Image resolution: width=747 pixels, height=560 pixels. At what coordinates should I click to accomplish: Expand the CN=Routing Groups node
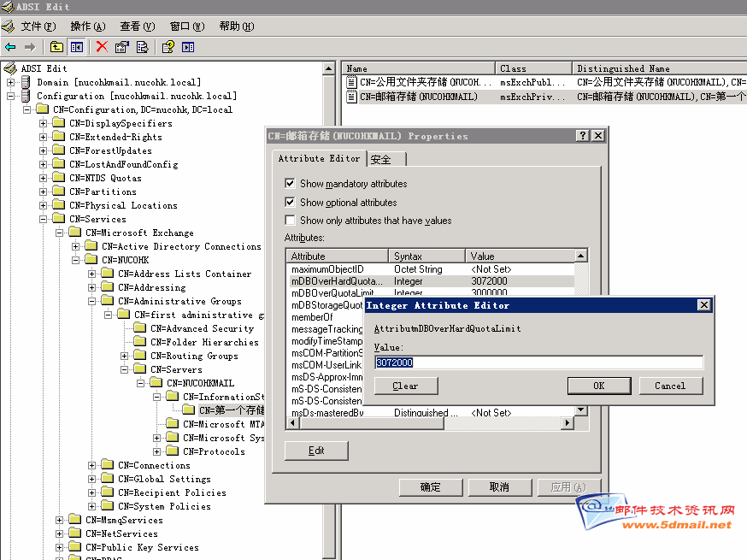tap(125, 356)
